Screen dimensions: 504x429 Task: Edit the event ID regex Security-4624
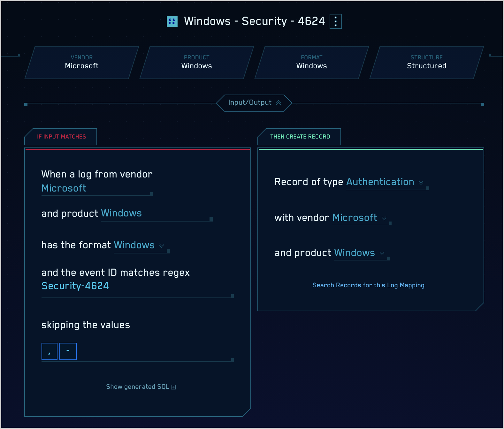(75, 286)
